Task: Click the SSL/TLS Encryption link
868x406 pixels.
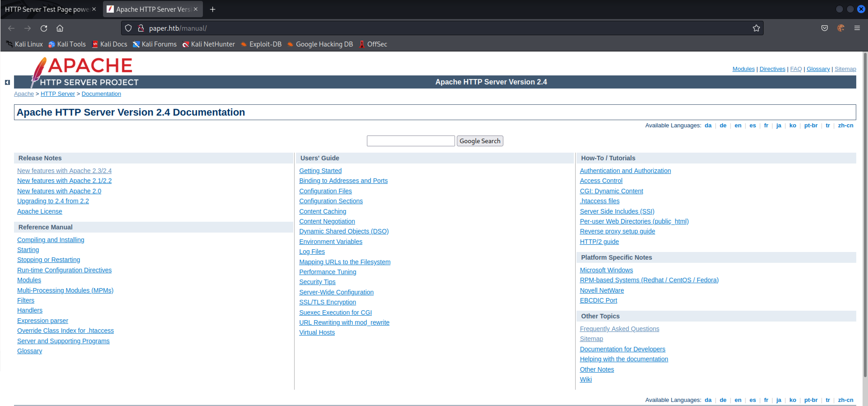Action: tap(327, 302)
